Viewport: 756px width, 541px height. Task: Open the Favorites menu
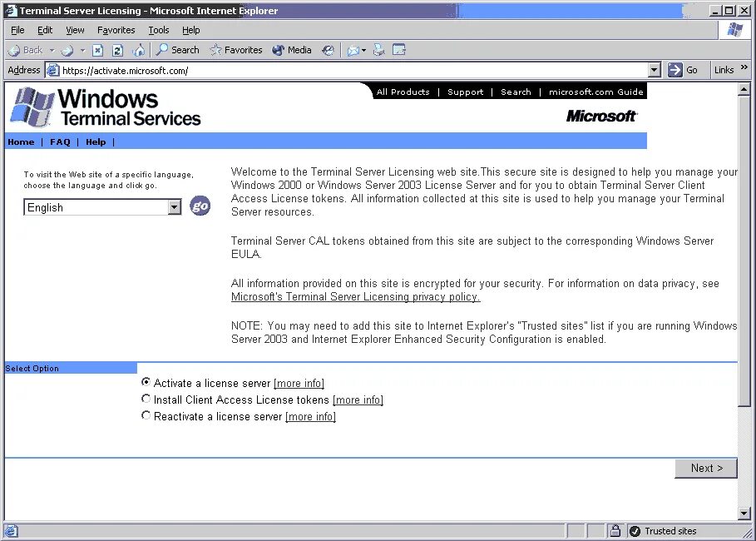point(116,30)
